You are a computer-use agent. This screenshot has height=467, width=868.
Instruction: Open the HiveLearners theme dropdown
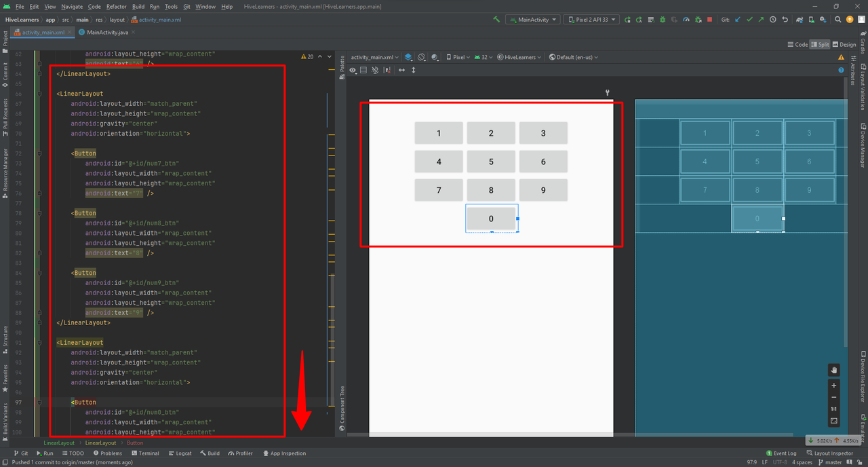tap(519, 58)
